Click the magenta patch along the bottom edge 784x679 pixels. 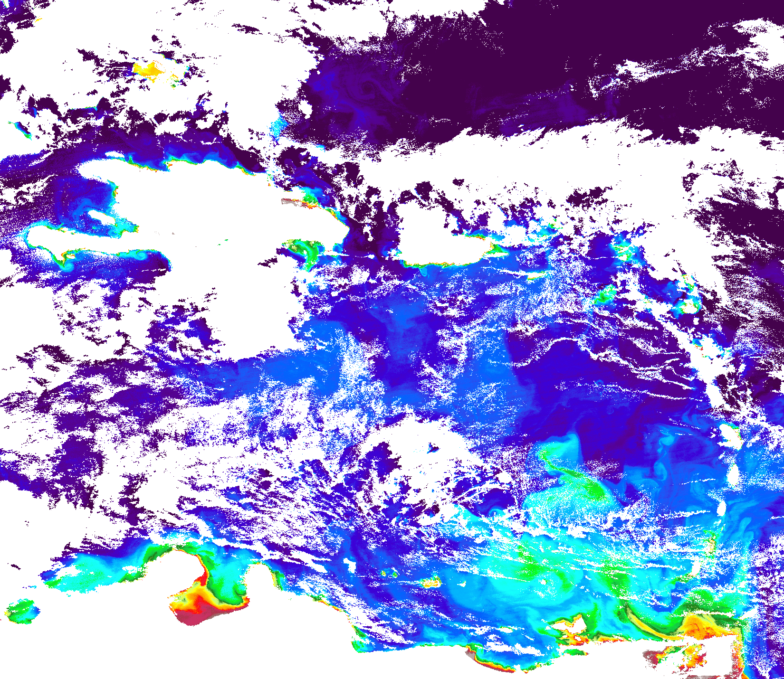pos(480,660)
